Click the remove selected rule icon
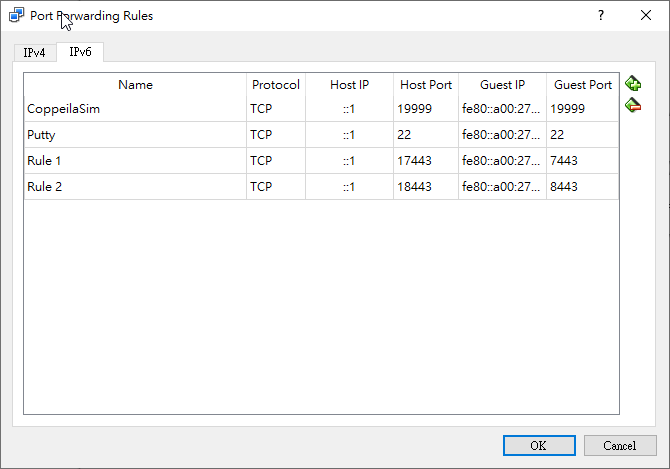Image resolution: width=670 pixels, height=469 pixels. (x=633, y=105)
